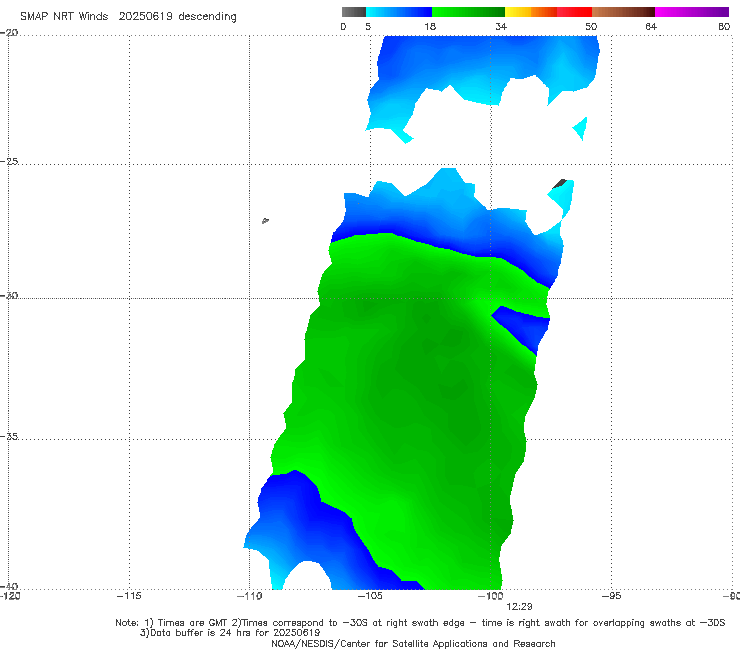Click the colorbar label "18"

[x=430, y=26]
